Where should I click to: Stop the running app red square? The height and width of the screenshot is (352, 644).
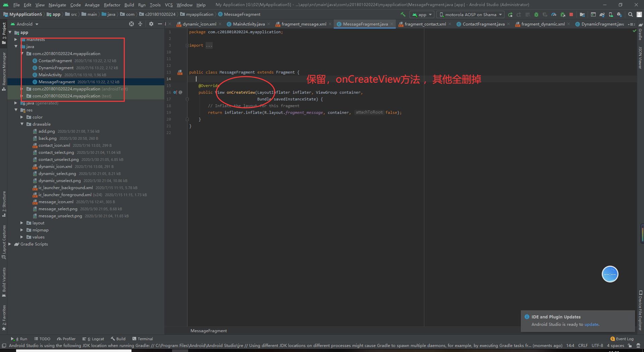coord(571,14)
